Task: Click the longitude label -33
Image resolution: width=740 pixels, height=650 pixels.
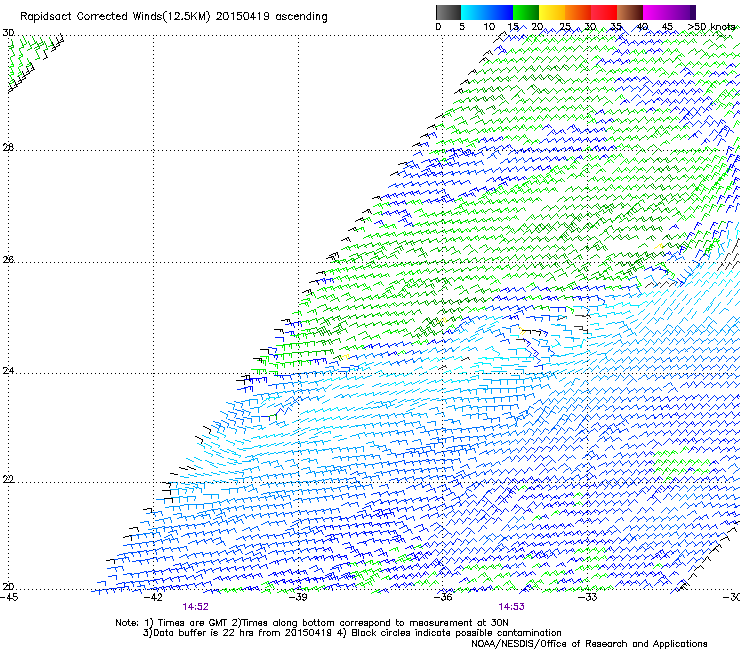Action: pos(587,597)
